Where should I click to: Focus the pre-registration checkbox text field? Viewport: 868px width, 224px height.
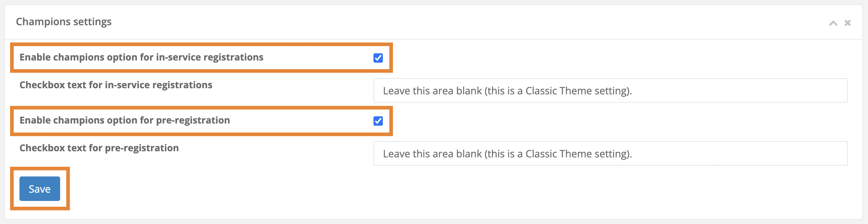pyautogui.click(x=610, y=154)
